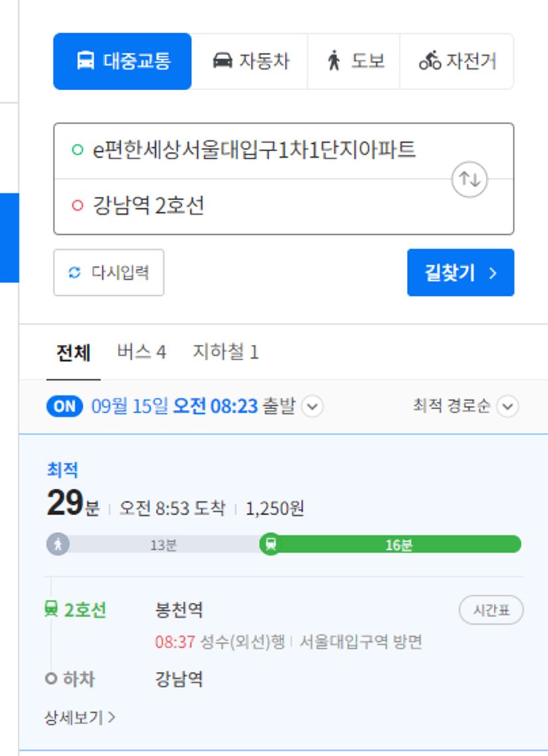This screenshot has width=548, height=756.
Task: Expand route details via 상세보기
Action: (x=80, y=718)
